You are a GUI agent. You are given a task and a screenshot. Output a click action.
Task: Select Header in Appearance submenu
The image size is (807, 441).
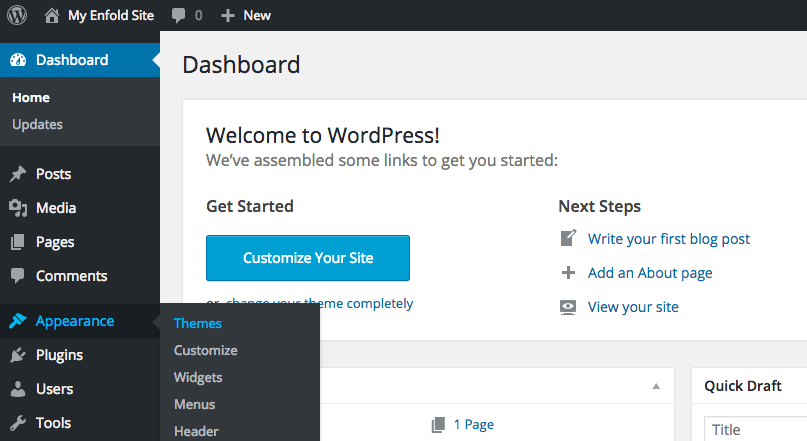pyautogui.click(x=196, y=431)
